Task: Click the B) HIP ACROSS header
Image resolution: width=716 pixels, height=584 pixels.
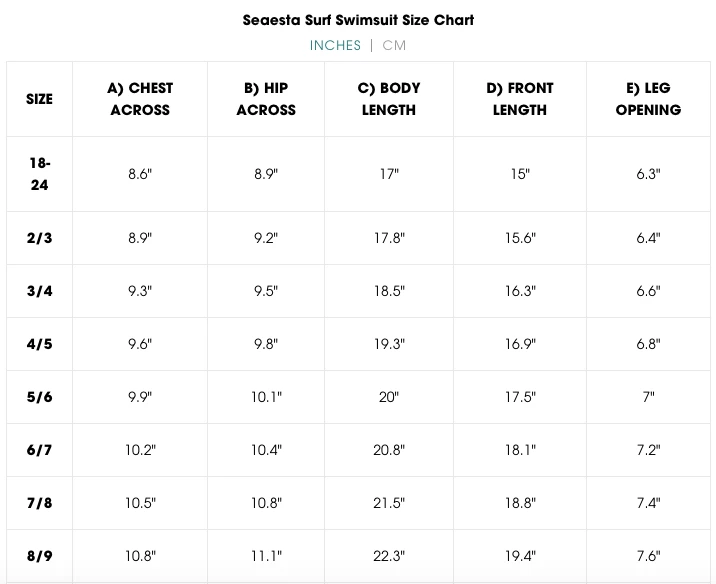Action: click(x=266, y=99)
